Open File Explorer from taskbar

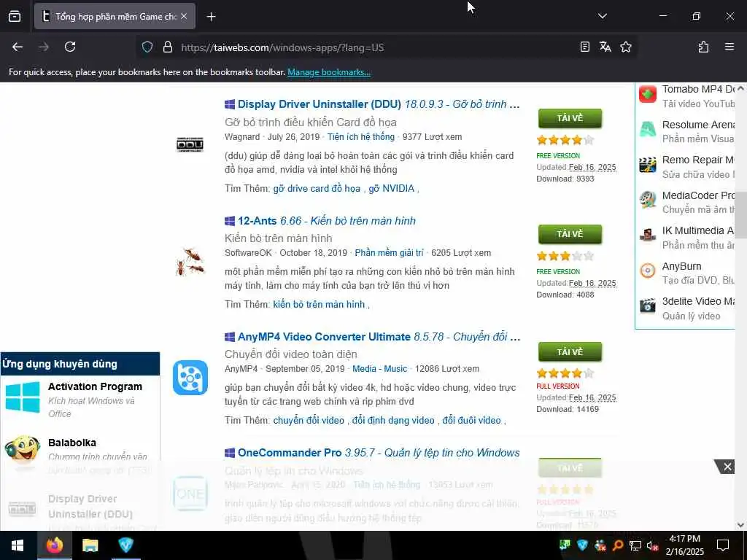tap(90, 545)
